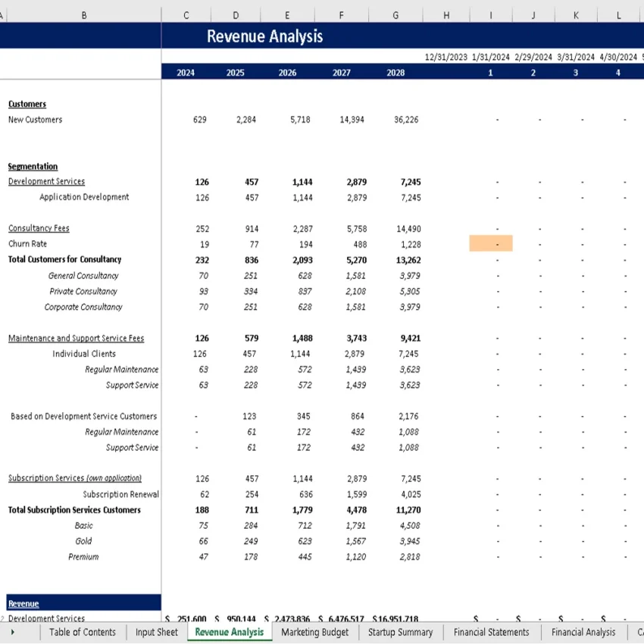Select column D header

236,15
